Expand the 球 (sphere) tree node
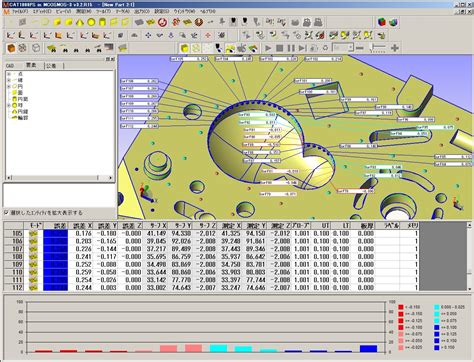This screenshot has height=362, width=474. tap(9, 105)
